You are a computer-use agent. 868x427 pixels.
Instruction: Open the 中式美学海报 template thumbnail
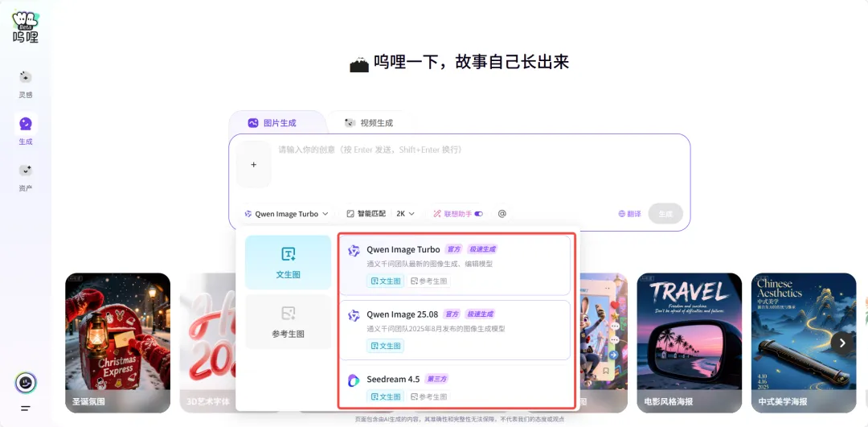(804, 343)
